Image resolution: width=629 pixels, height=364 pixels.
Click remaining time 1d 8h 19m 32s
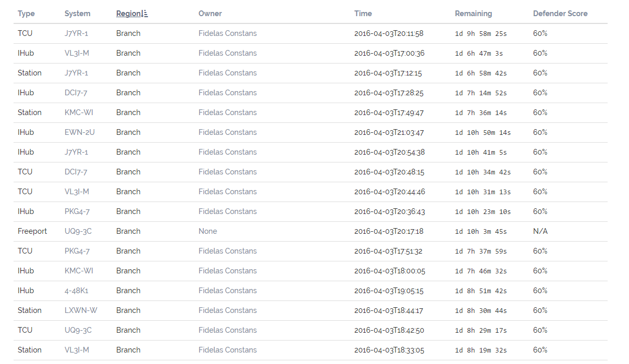[x=481, y=350]
